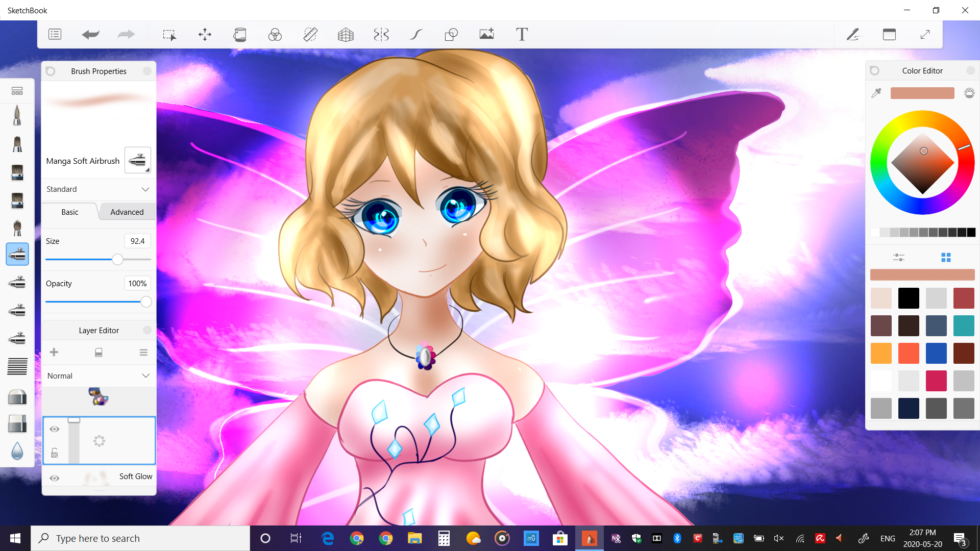Click the current color bar in Color Editor
The image size is (980, 551).
pyautogui.click(x=922, y=93)
